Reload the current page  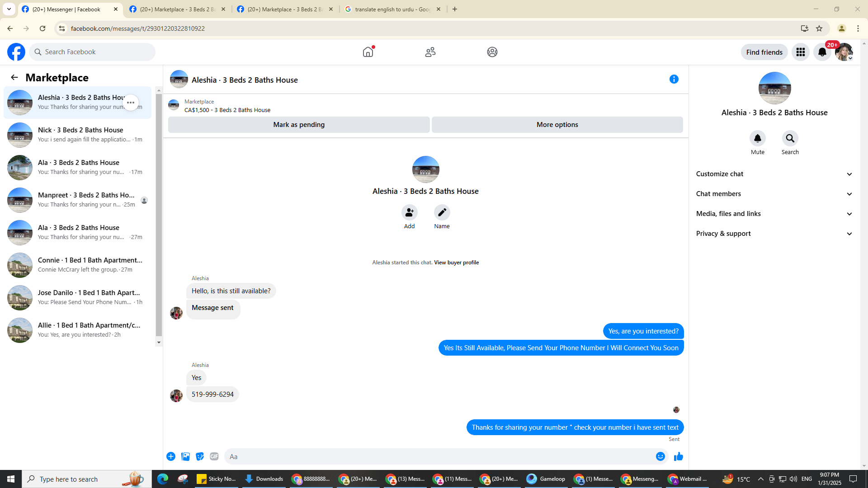42,28
